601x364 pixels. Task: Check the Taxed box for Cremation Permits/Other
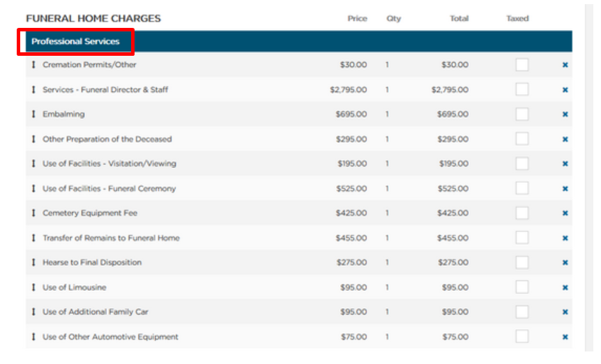tap(522, 64)
